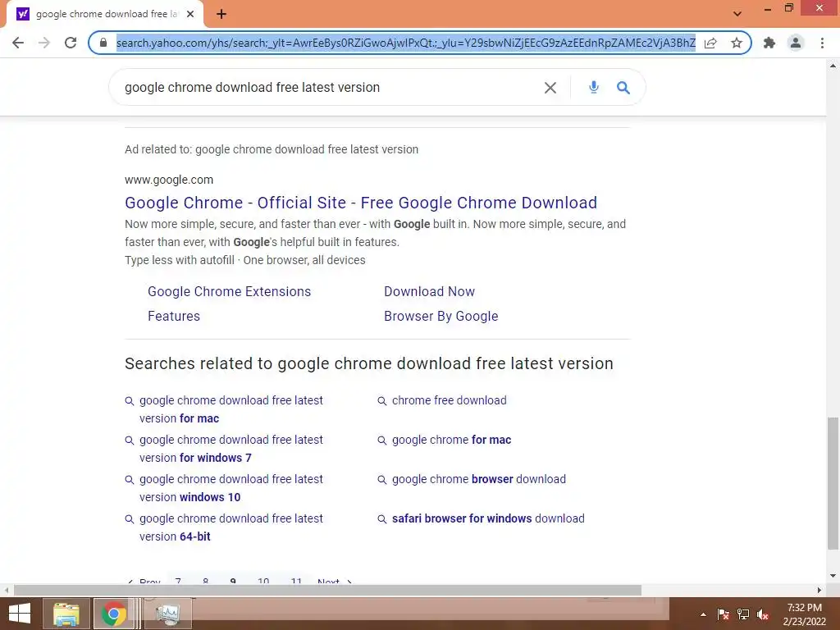
Task: Open the monitor app on taskbar
Action: 167,614
